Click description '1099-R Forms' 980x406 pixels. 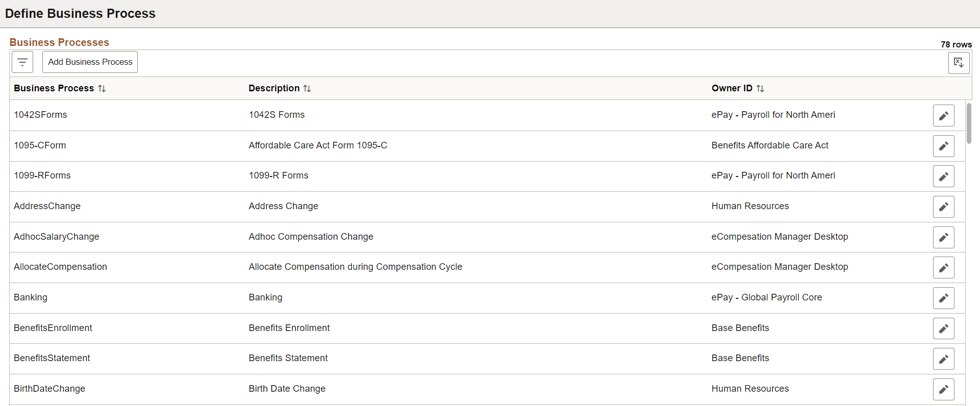pos(279,175)
